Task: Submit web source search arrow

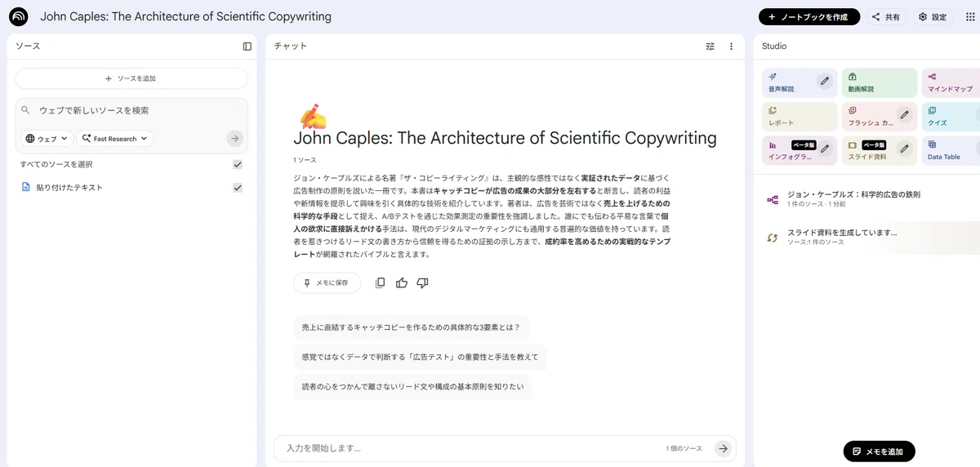Action: tap(235, 139)
